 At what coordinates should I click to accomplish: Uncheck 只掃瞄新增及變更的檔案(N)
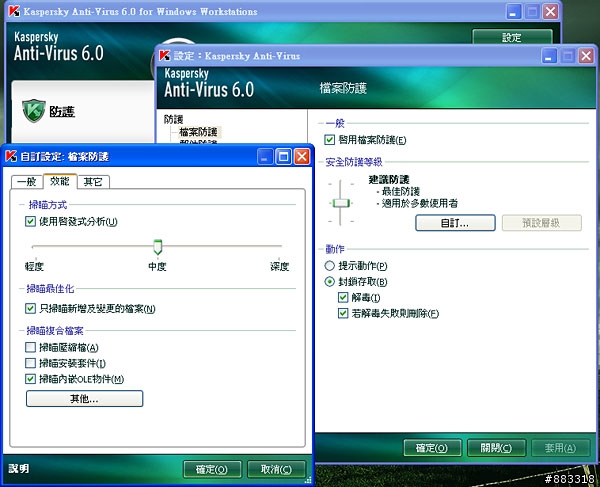30,308
